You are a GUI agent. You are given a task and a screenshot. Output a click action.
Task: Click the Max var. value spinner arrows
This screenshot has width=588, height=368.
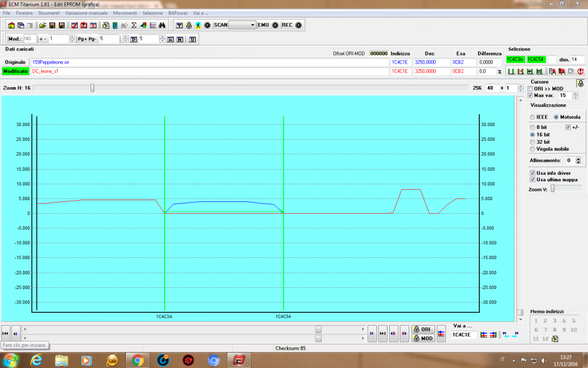click(x=576, y=95)
